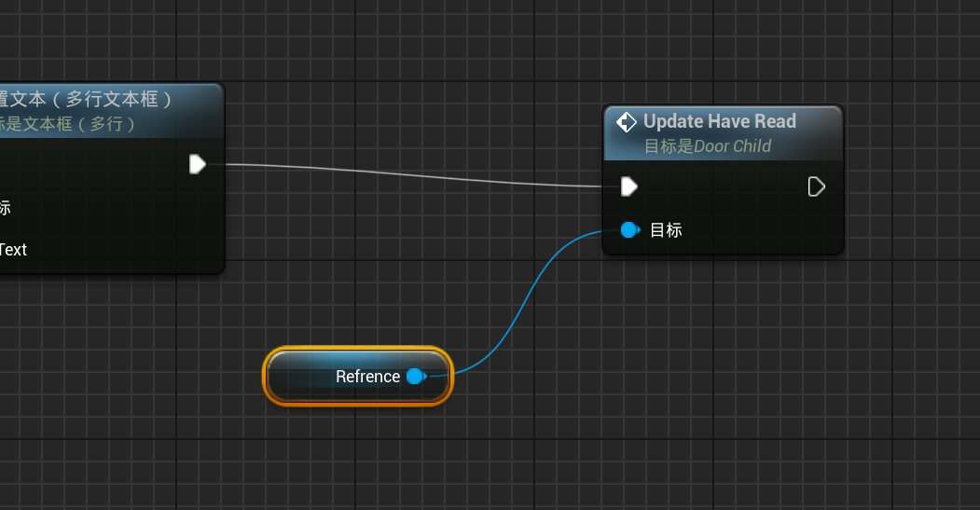Image resolution: width=980 pixels, height=510 pixels.
Task: Click the hollow exec output pin of Update Have Read
Action: [x=816, y=186]
